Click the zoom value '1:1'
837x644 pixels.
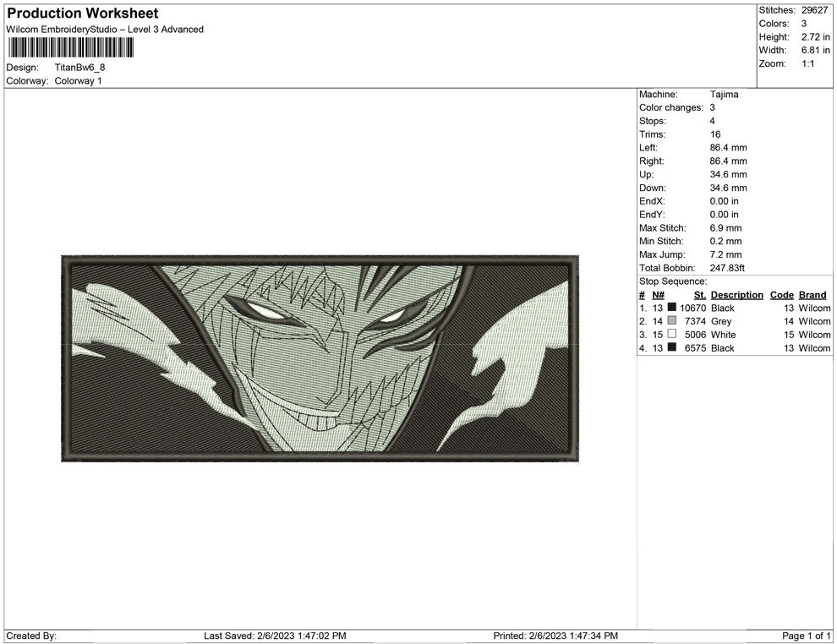pos(807,63)
